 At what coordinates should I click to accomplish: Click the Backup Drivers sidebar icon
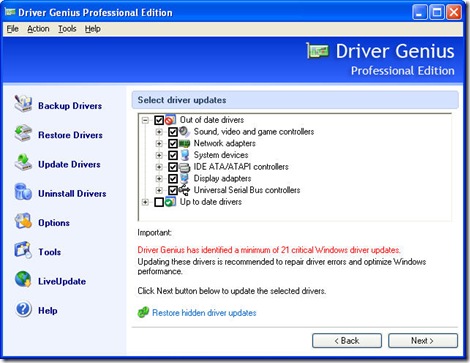23,104
